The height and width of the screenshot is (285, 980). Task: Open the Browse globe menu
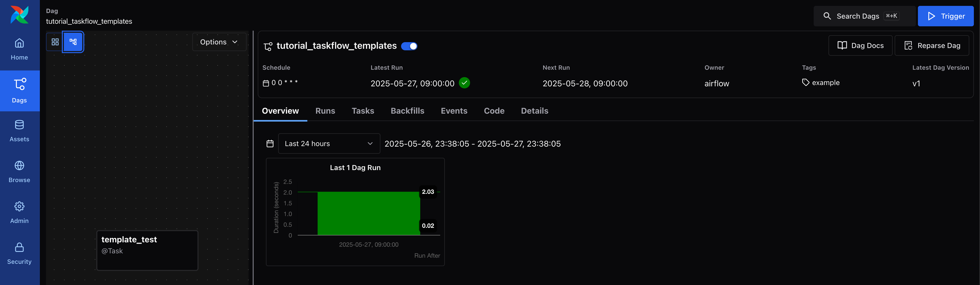(19, 171)
